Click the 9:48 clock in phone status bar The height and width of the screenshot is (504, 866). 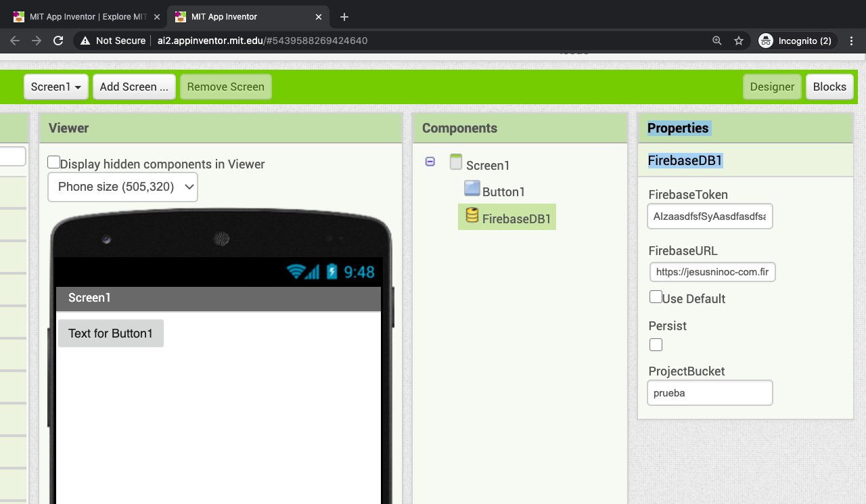359,272
